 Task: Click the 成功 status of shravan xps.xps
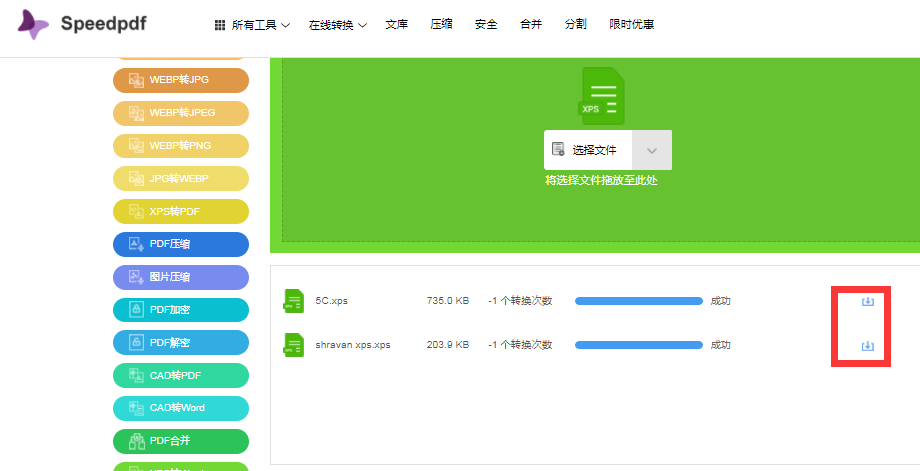[x=721, y=345]
